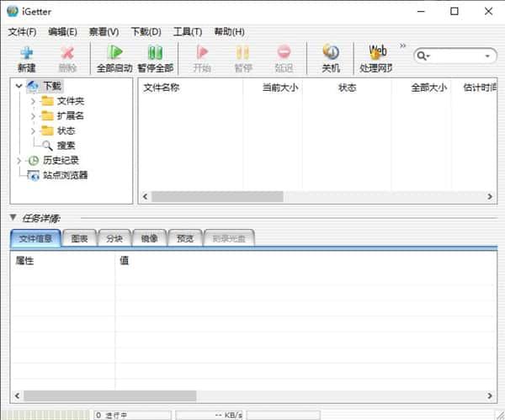Screen dimensions: 505x420
Task: Expand the 文件夹 folder tree node
Action: [33, 101]
